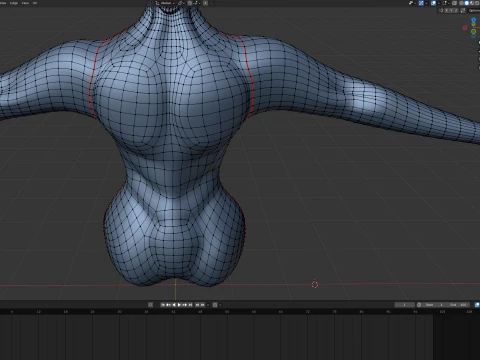Viewport: 480px width, 360px height.
Task: Click the red X axis gizmo ball
Action: click(x=465, y=28)
